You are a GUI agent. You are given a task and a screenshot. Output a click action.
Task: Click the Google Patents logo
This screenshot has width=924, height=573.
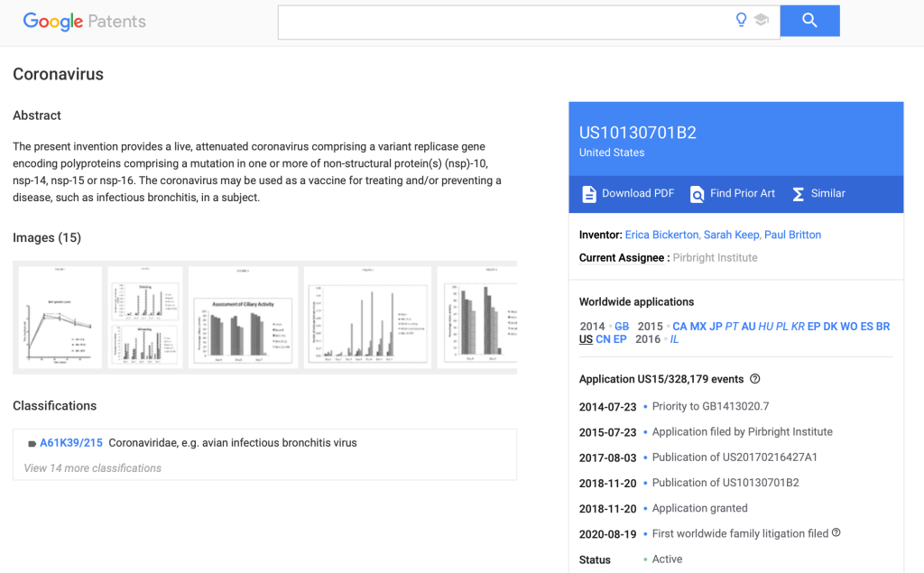[84, 22]
